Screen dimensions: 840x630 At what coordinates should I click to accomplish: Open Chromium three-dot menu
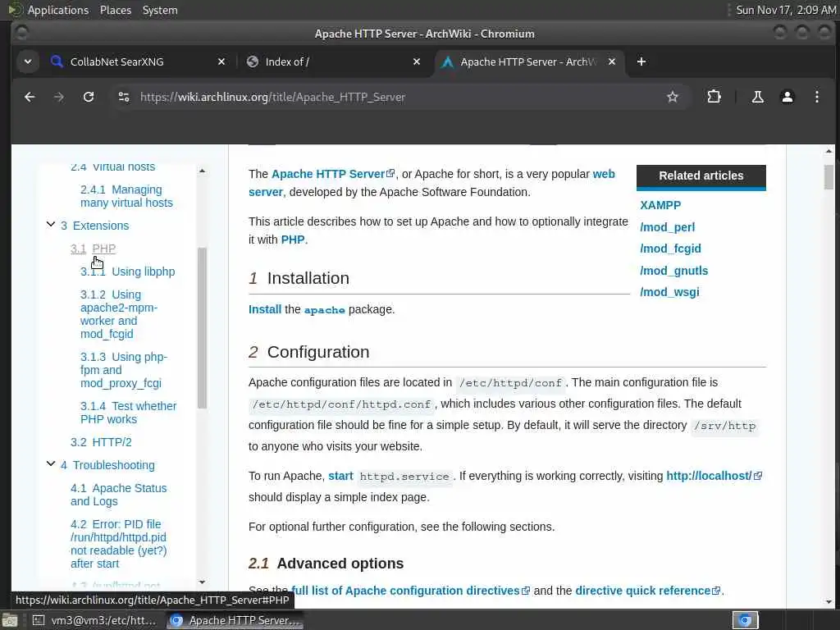(x=816, y=97)
